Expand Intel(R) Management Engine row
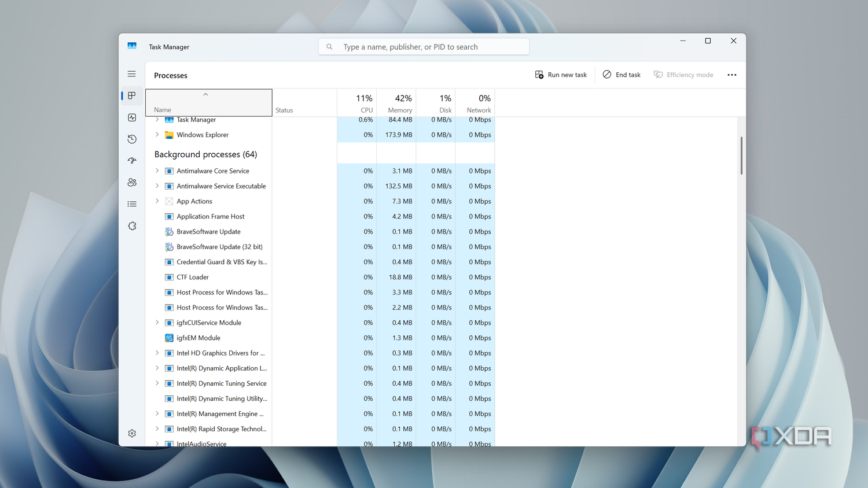868x488 pixels. [157, 414]
